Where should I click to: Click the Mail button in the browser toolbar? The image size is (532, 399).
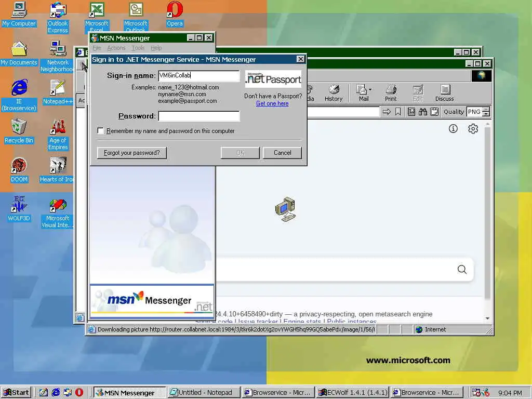(363, 94)
